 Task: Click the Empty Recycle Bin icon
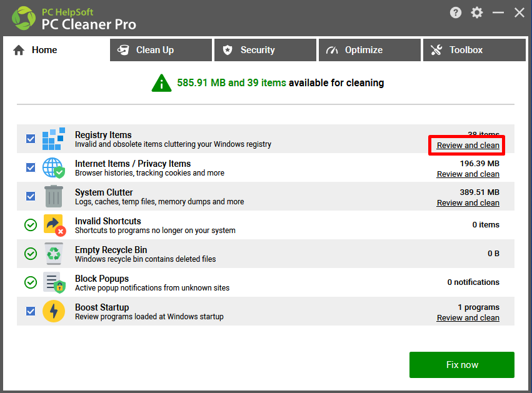point(54,254)
